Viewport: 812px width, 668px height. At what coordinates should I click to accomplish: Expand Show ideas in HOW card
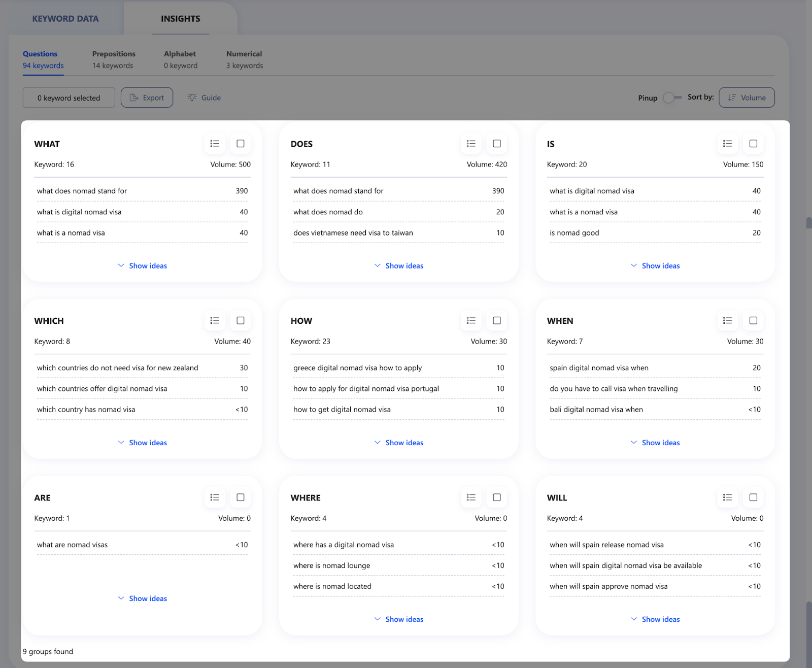click(399, 443)
